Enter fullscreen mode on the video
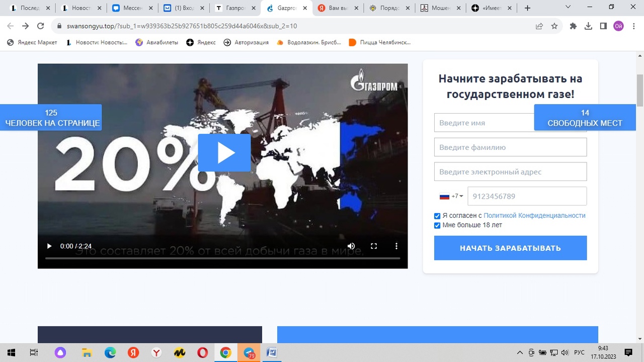 click(374, 246)
